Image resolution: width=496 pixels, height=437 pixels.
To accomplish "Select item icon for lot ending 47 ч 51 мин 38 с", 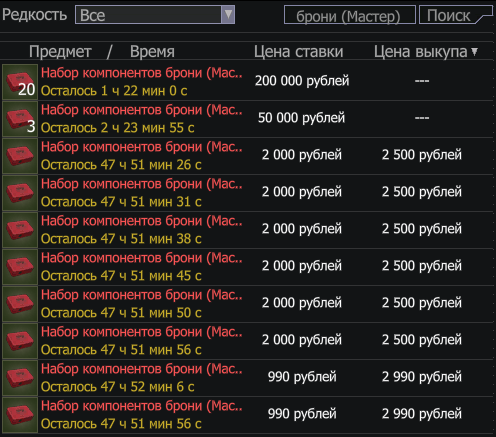I will point(20,230).
